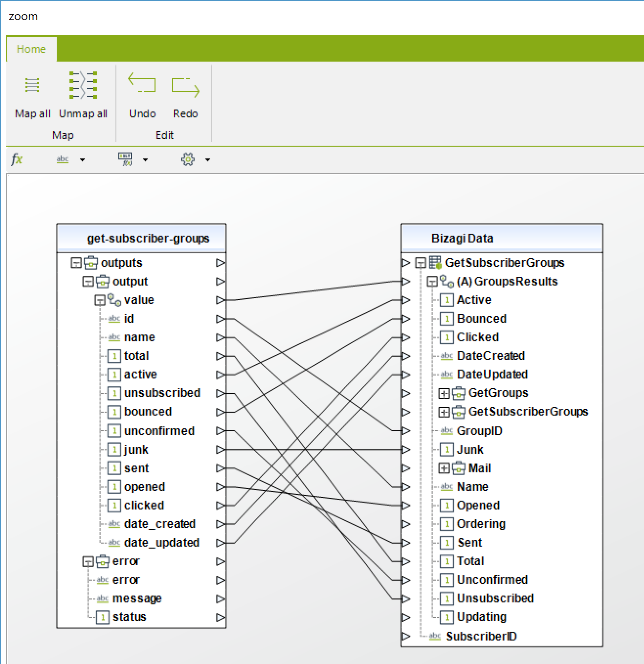Collapse the value collection node
The image size is (644, 664).
pos(100,300)
